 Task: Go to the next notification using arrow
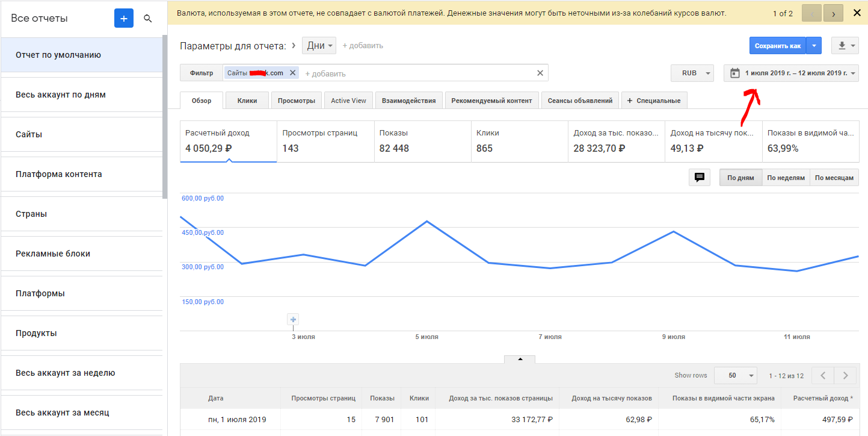click(x=833, y=13)
